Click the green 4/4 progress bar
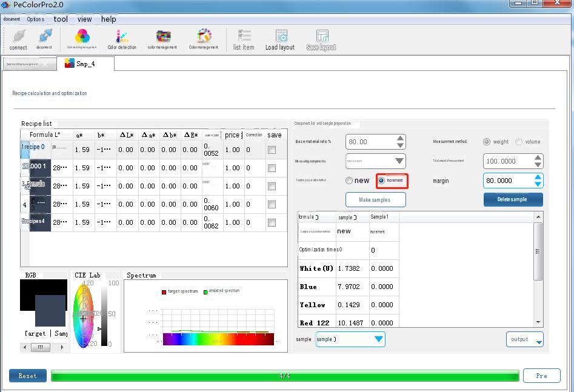The image size is (574, 392). coord(285,376)
